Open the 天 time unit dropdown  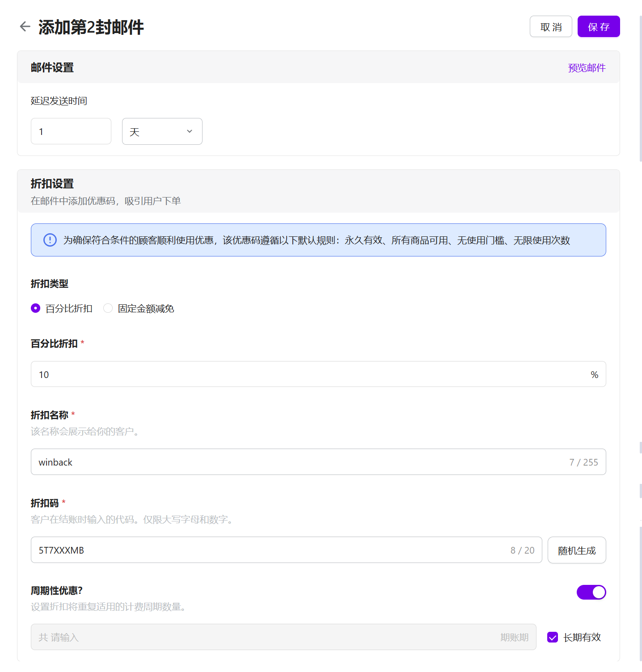coord(162,131)
